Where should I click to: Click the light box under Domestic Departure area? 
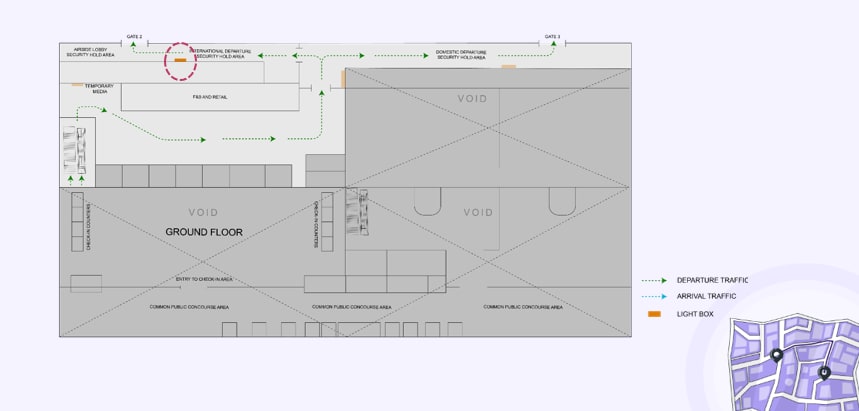coord(509,67)
